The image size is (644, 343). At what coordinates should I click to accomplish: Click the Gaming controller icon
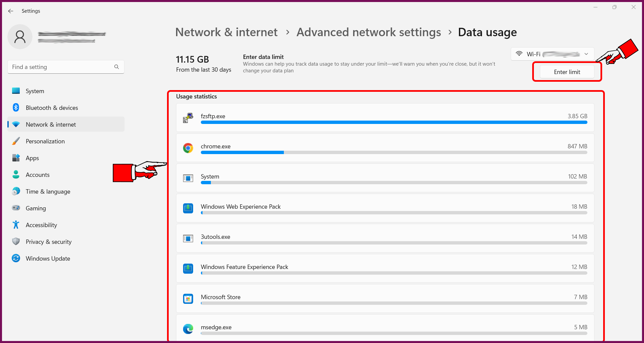[16, 208]
